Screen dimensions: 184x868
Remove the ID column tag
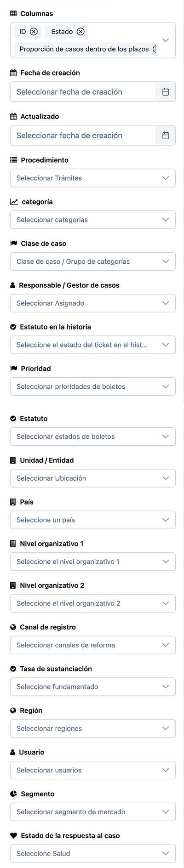[x=34, y=32]
